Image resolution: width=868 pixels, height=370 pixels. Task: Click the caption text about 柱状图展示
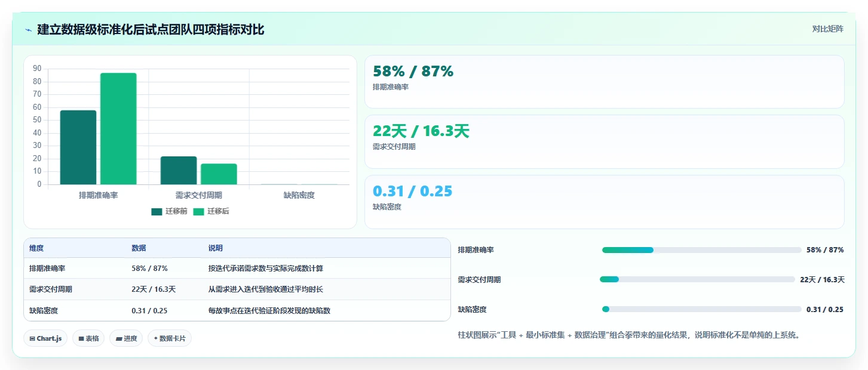[628, 335]
